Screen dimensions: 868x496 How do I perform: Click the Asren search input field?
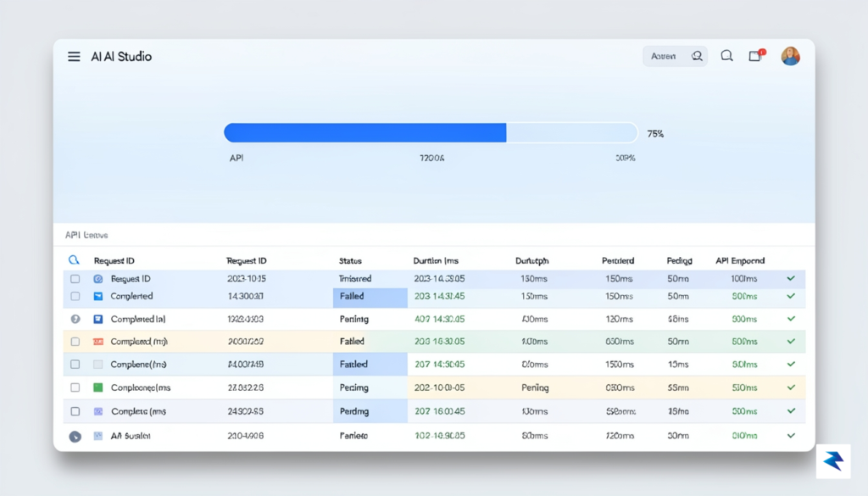(x=675, y=56)
